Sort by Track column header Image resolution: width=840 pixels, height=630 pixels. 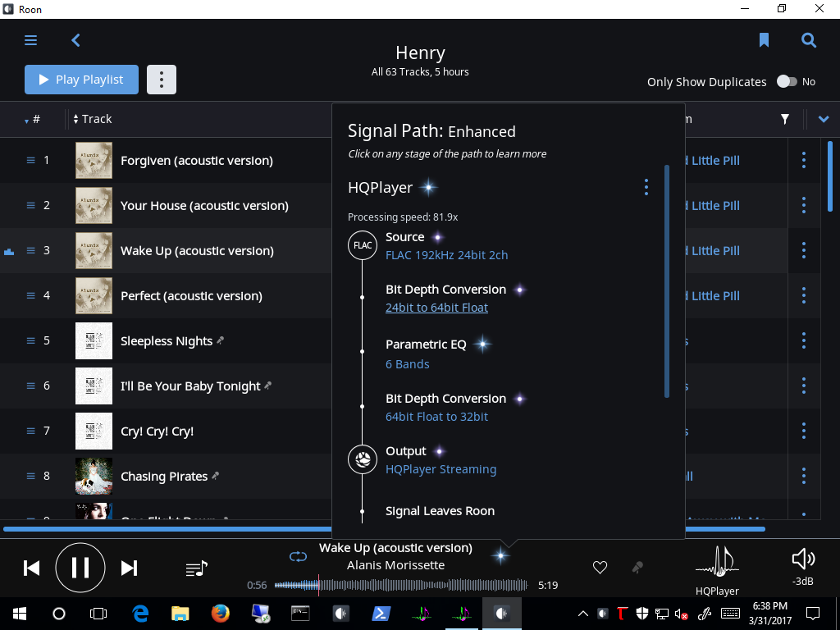[93, 119]
